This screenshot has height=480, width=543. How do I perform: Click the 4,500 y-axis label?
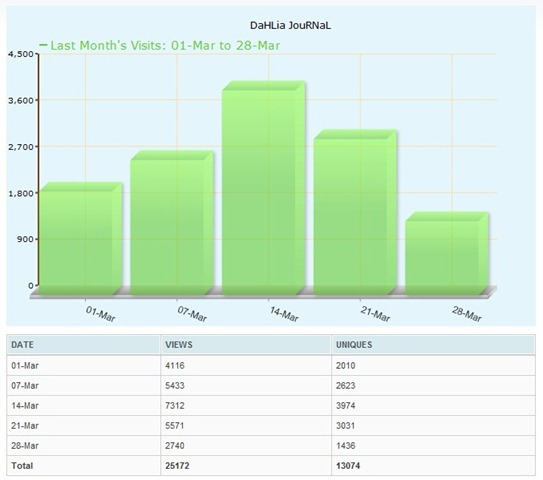pos(21,54)
